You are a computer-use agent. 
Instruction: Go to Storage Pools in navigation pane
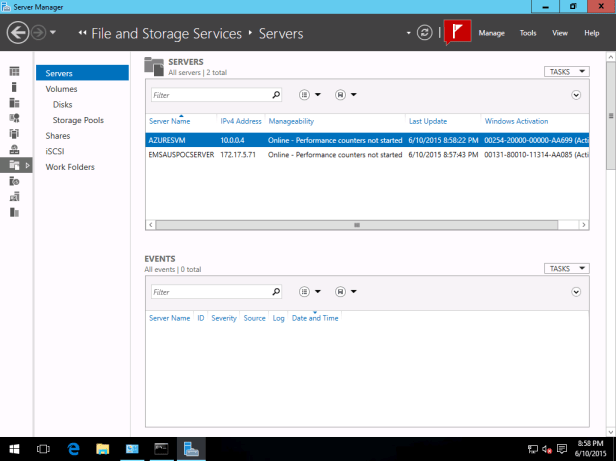78,120
